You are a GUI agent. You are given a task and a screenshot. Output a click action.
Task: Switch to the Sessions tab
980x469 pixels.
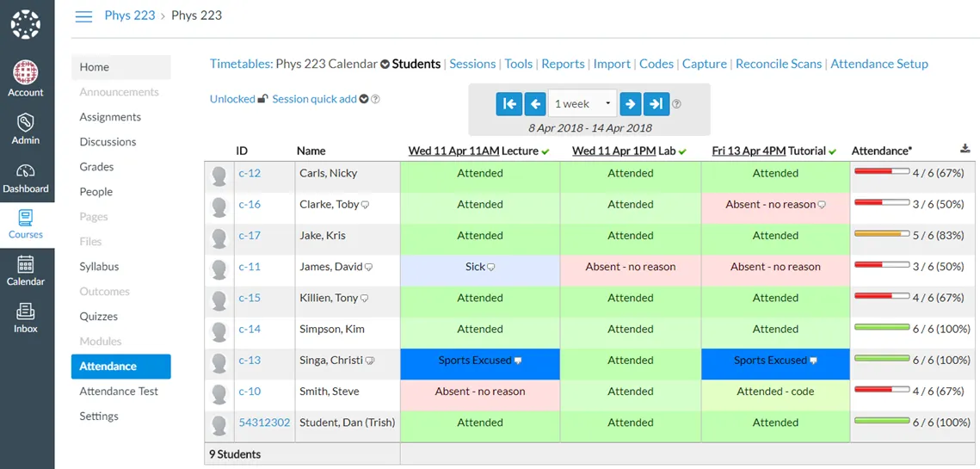tap(472, 64)
